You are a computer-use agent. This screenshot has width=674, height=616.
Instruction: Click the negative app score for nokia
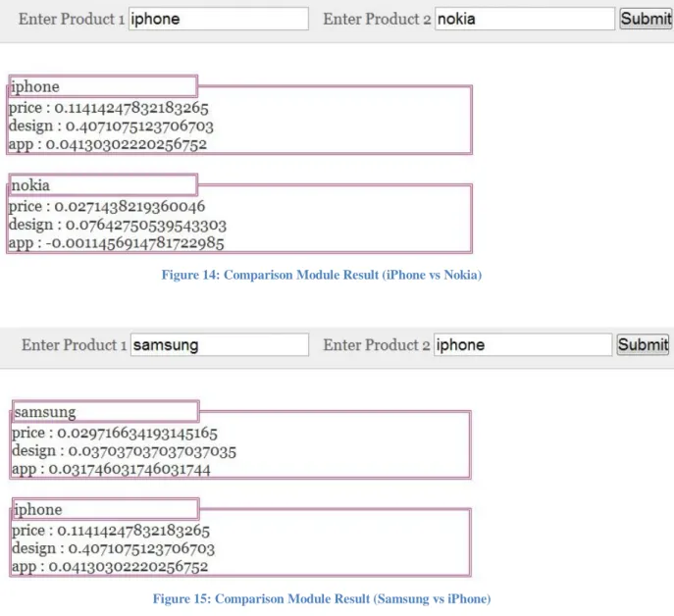135,243
